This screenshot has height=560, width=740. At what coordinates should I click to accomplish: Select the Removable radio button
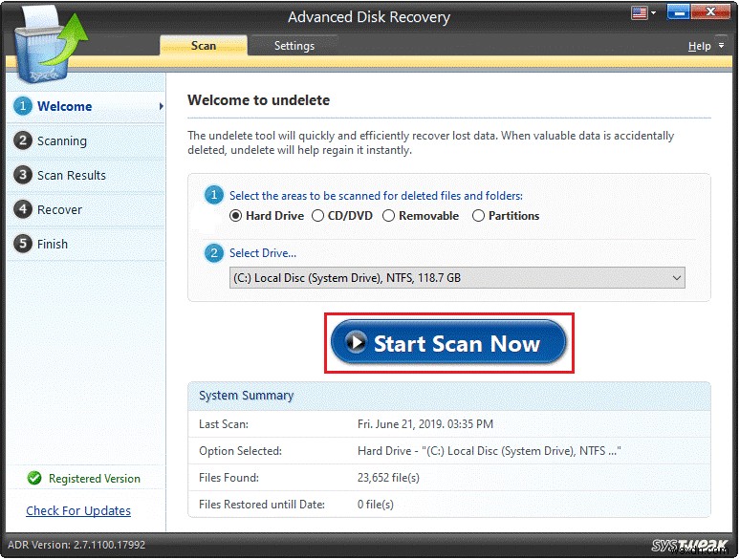388,216
